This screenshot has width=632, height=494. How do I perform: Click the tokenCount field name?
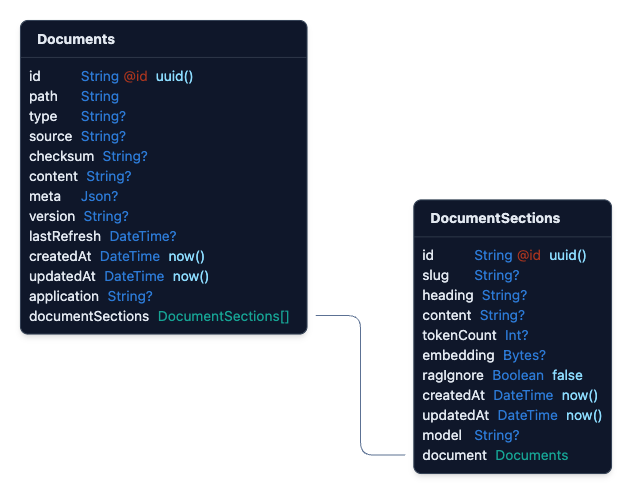click(459, 335)
